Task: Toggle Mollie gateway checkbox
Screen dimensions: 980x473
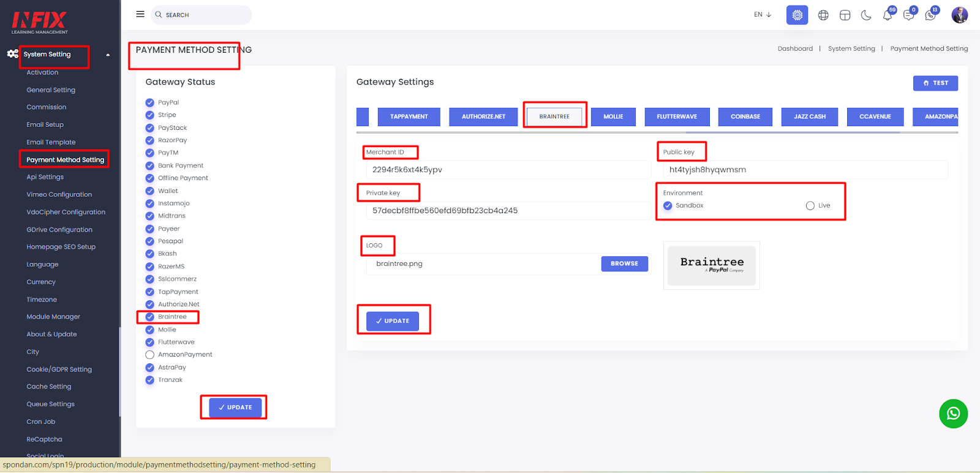Action: click(149, 330)
